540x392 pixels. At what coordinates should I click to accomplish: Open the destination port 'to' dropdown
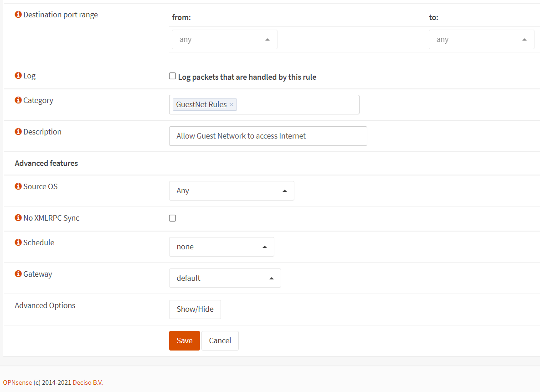pyautogui.click(x=481, y=40)
